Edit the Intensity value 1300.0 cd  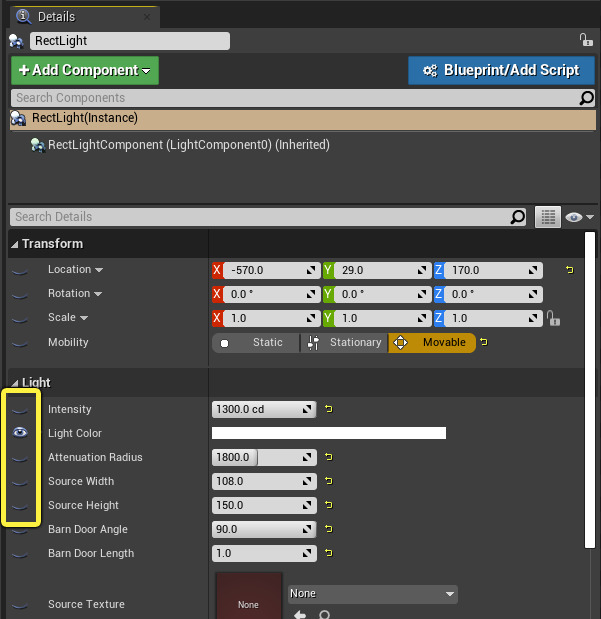tap(264, 409)
